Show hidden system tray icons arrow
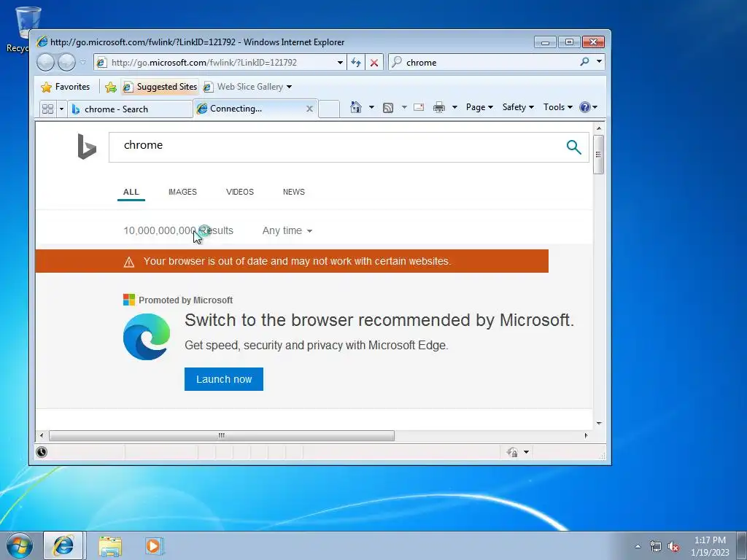Viewport: 747px width, 560px height. [638, 546]
